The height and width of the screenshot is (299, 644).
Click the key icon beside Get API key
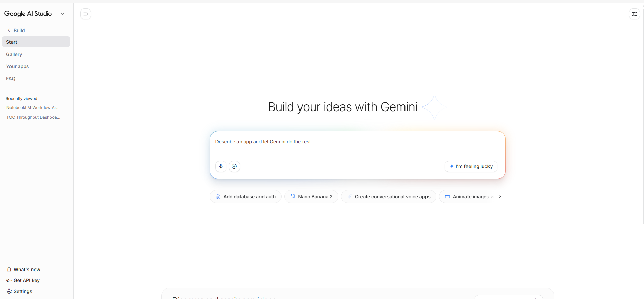coord(9,280)
